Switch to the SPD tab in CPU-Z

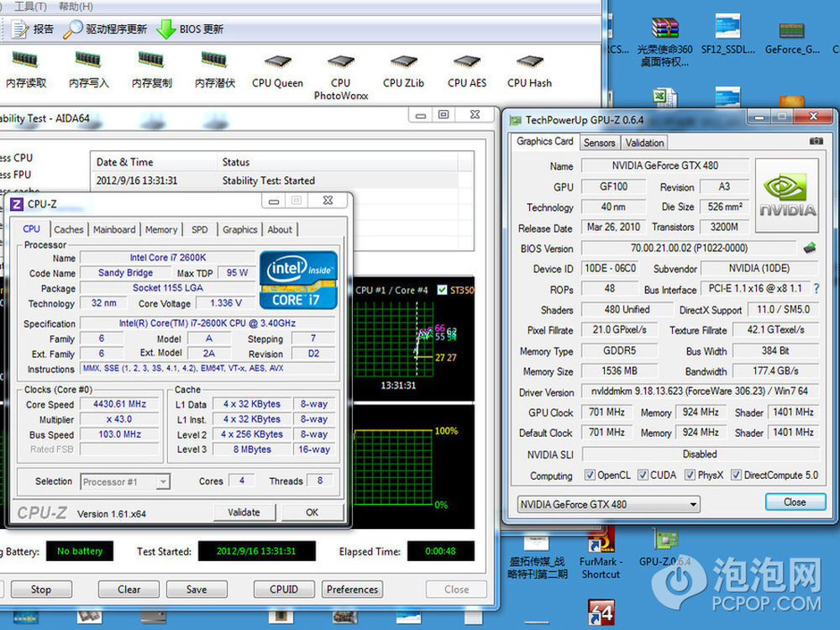(x=199, y=229)
